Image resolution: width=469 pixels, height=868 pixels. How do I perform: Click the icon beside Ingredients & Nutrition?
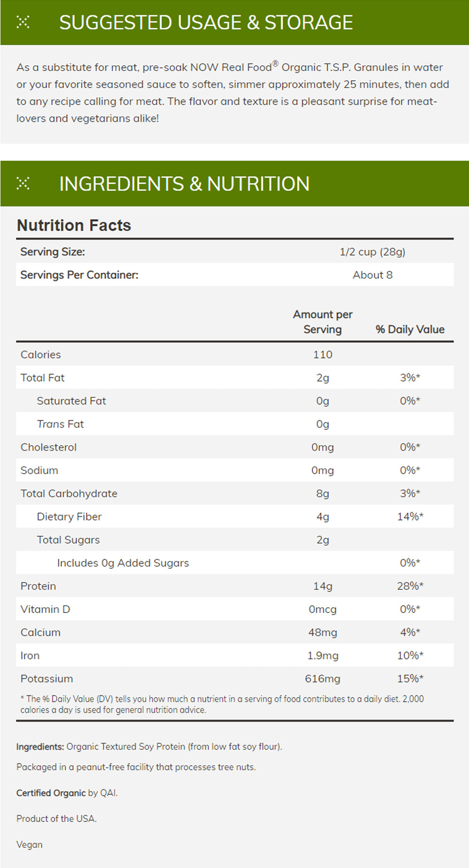coord(23,183)
